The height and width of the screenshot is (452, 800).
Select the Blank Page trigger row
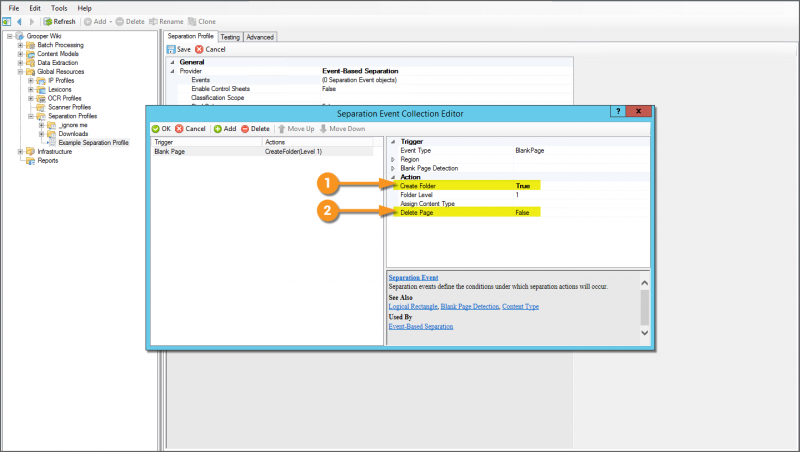point(263,152)
